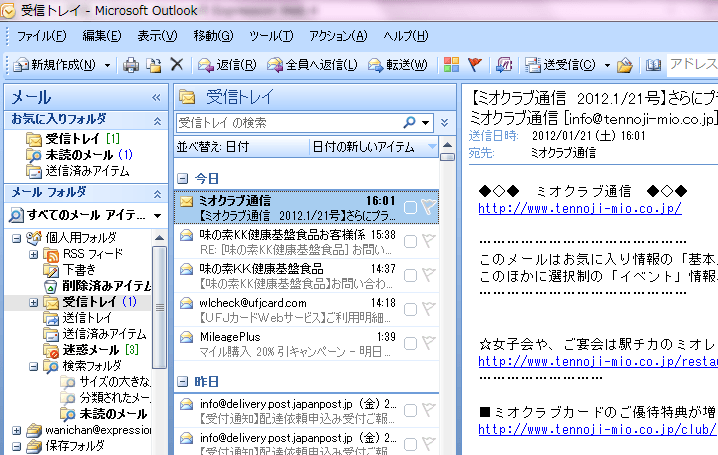Open ヘルプ(H) menu

(x=406, y=36)
